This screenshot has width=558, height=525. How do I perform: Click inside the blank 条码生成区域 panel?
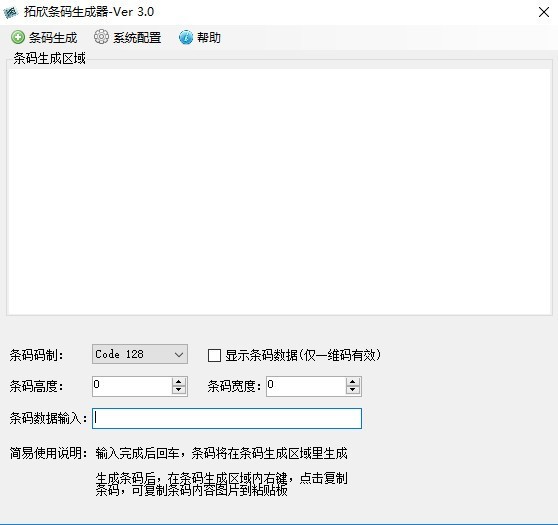point(279,191)
